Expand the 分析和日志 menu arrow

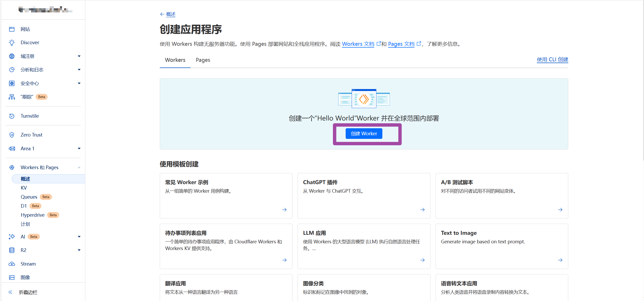pyautogui.click(x=79, y=70)
